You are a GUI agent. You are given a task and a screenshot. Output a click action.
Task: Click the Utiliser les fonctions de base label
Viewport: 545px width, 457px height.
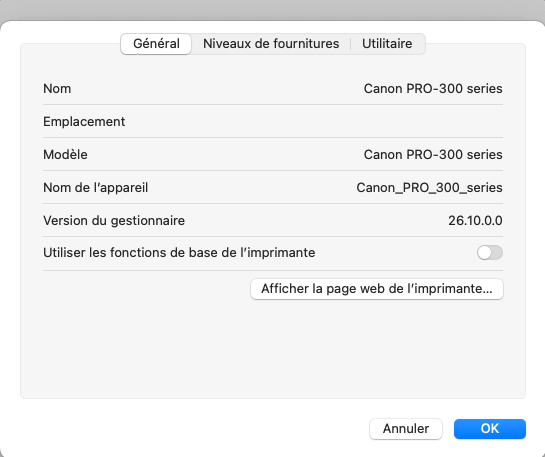click(179, 253)
